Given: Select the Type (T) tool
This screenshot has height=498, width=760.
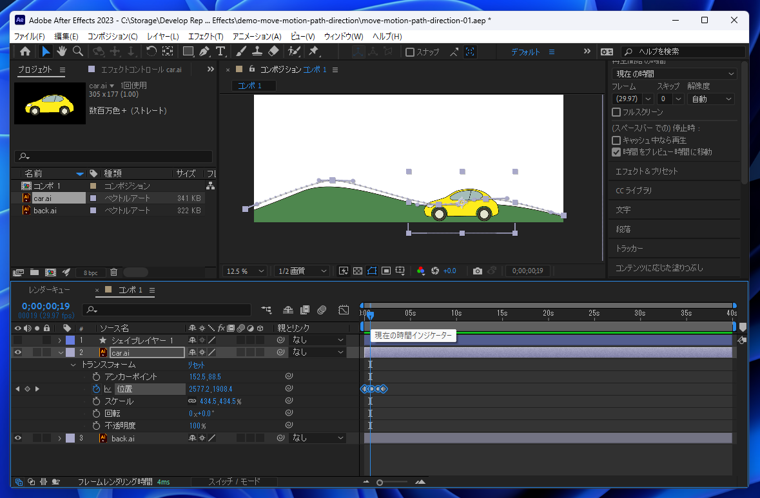Looking at the screenshot, I should (221, 51).
